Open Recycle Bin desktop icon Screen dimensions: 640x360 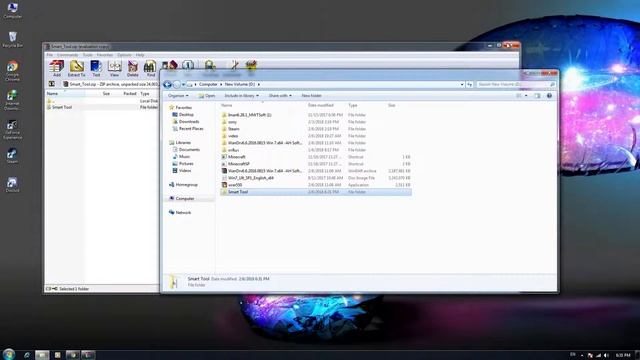[x=12, y=40]
